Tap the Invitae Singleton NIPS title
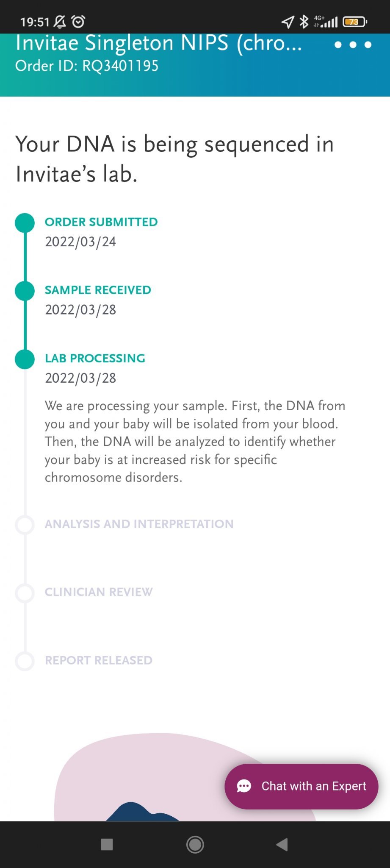The image size is (390, 868). 159,43
